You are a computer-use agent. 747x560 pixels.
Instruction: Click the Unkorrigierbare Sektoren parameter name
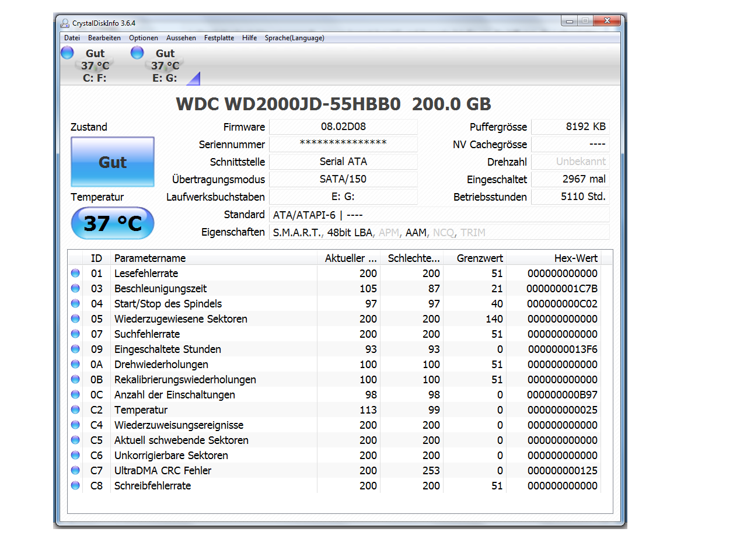[x=171, y=455]
